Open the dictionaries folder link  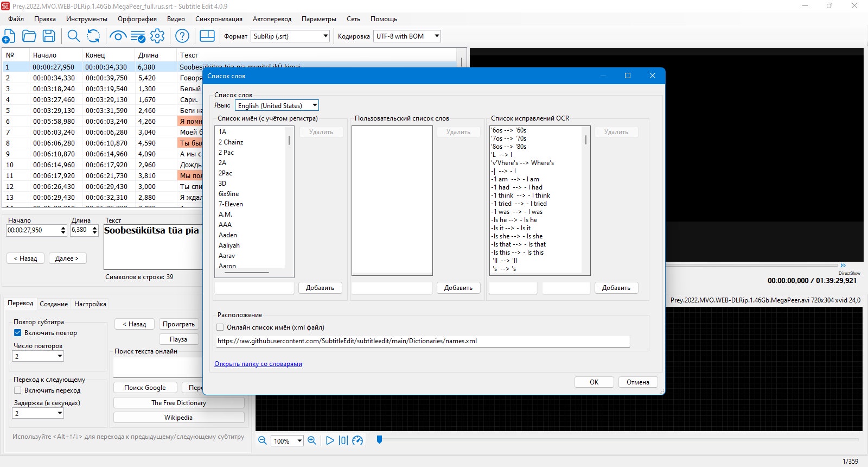258,364
